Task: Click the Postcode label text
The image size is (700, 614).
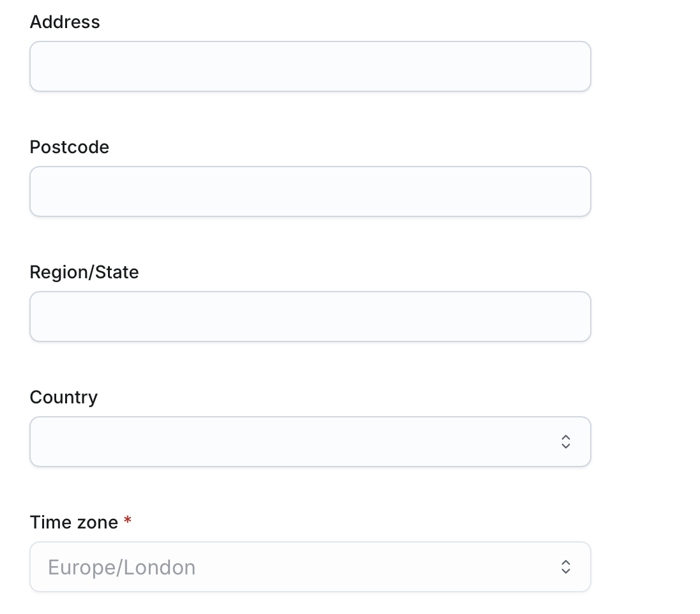Action: 69,147
